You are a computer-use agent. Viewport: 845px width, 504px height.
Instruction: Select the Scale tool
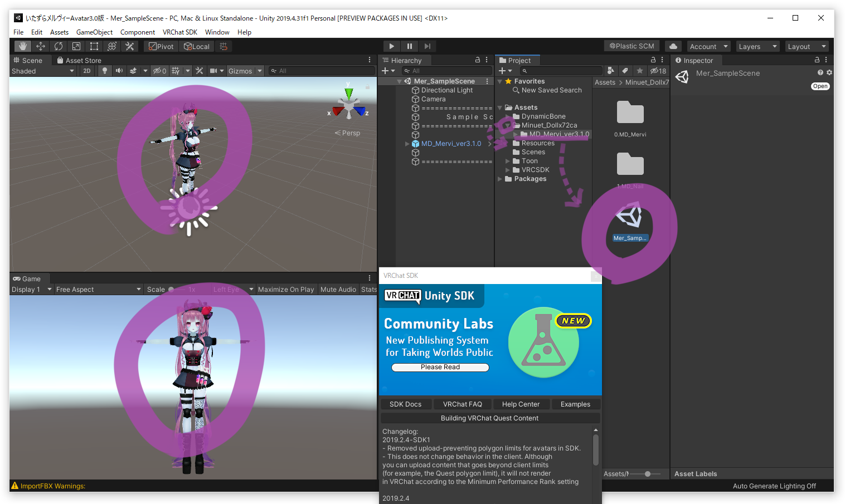[x=76, y=46]
